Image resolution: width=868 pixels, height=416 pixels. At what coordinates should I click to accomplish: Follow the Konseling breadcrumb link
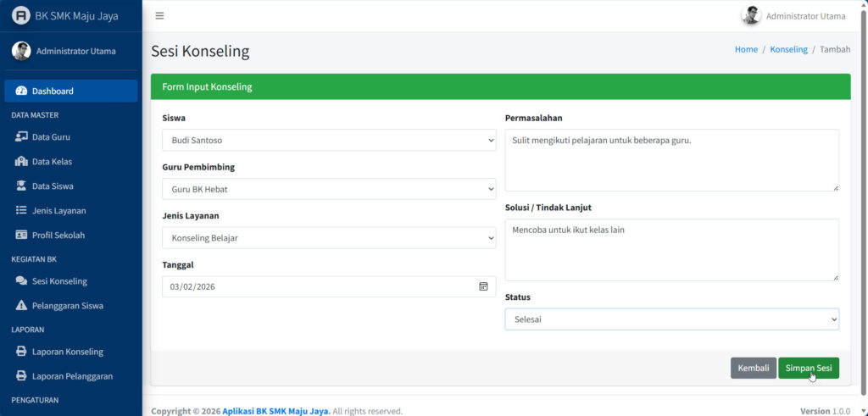tap(788, 49)
